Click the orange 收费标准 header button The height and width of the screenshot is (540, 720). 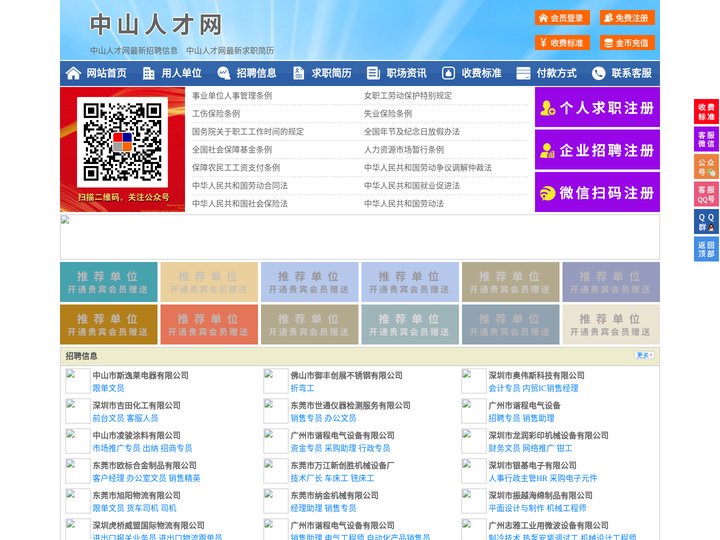click(x=562, y=43)
